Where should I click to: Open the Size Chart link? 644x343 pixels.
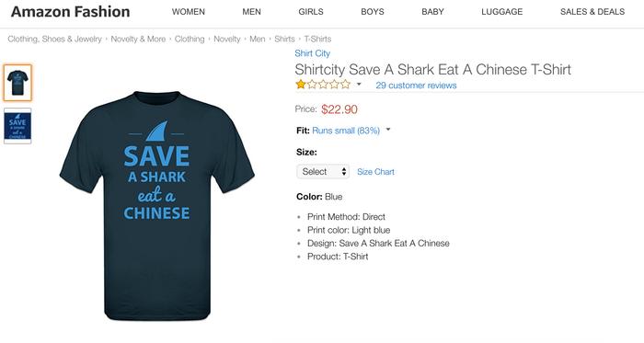375,172
